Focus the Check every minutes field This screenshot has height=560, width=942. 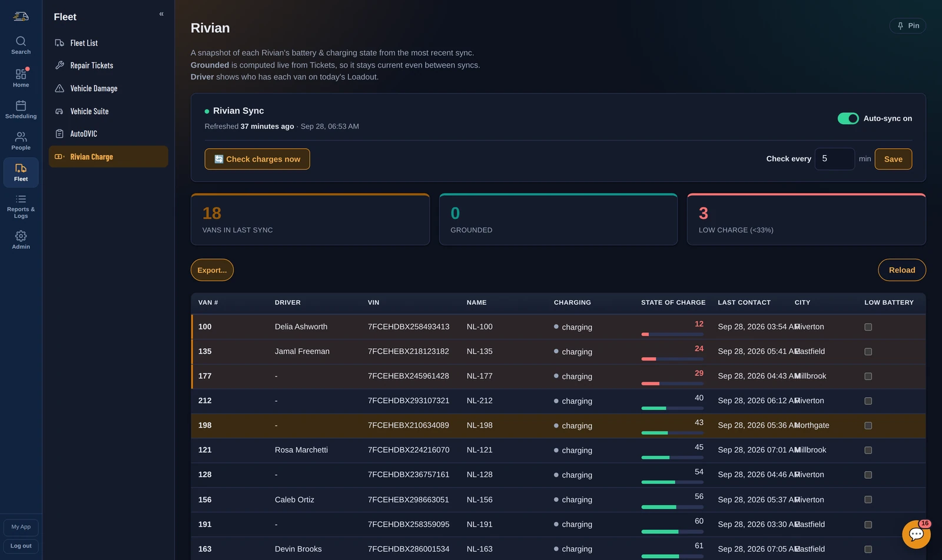pyautogui.click(x=834, y=159)
